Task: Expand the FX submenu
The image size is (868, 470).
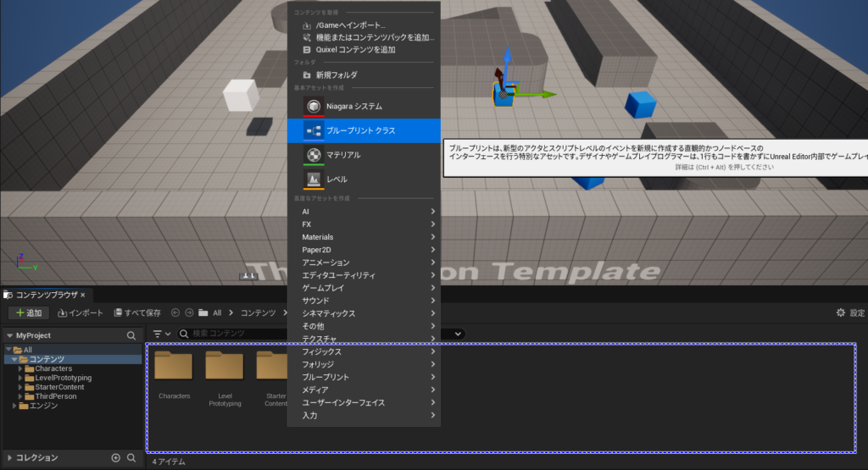Action: point(364,224)
